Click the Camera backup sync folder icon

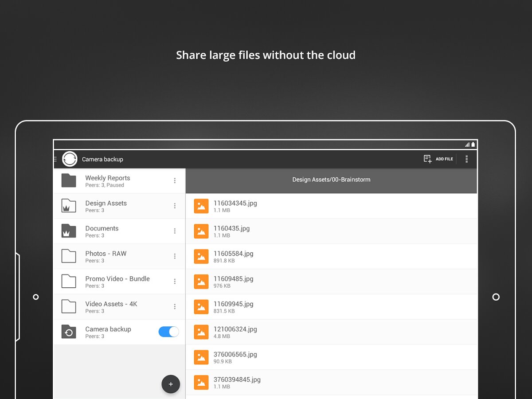coord(69,332)
